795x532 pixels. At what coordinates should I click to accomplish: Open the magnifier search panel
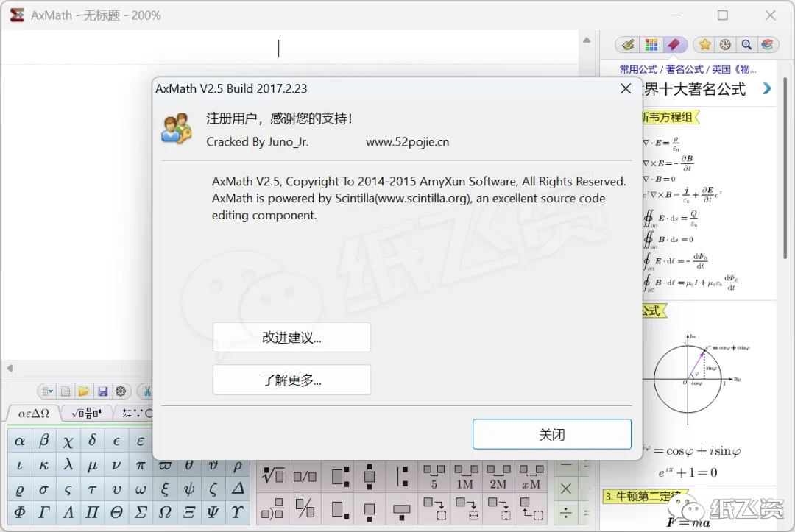[x=746, y=45]
